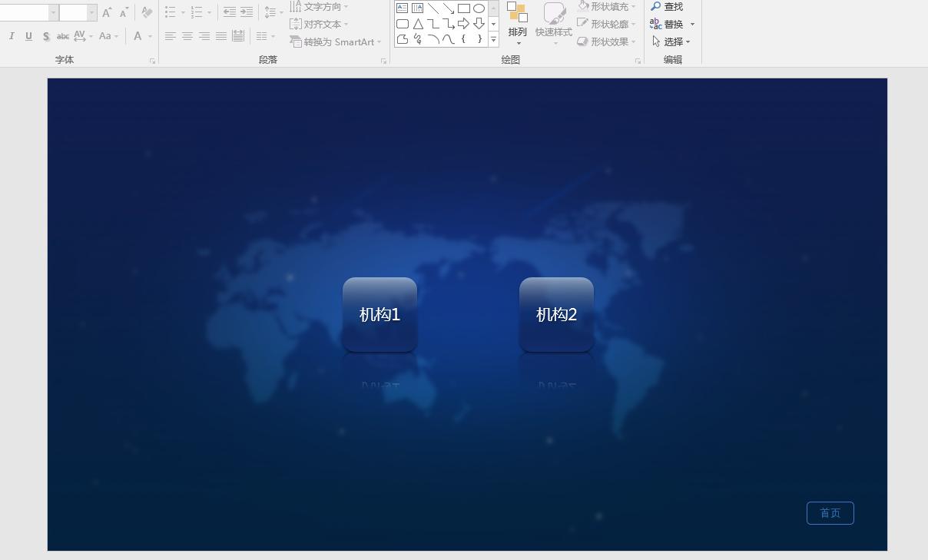Apply distributed alignment
The width and height of the screenshot is (928, 560).
(x=238, y=36)
